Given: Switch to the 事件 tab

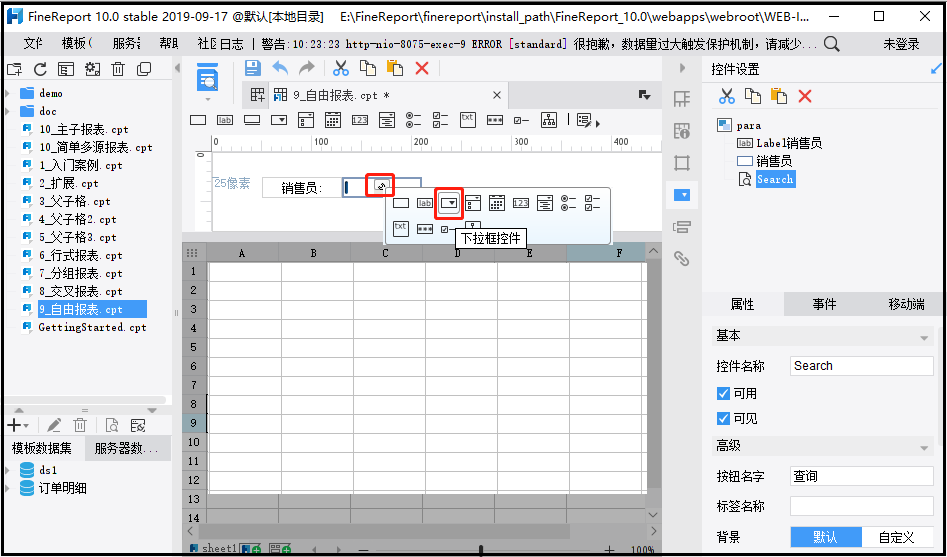Looking at the screenshot, I should coord(824,304).
